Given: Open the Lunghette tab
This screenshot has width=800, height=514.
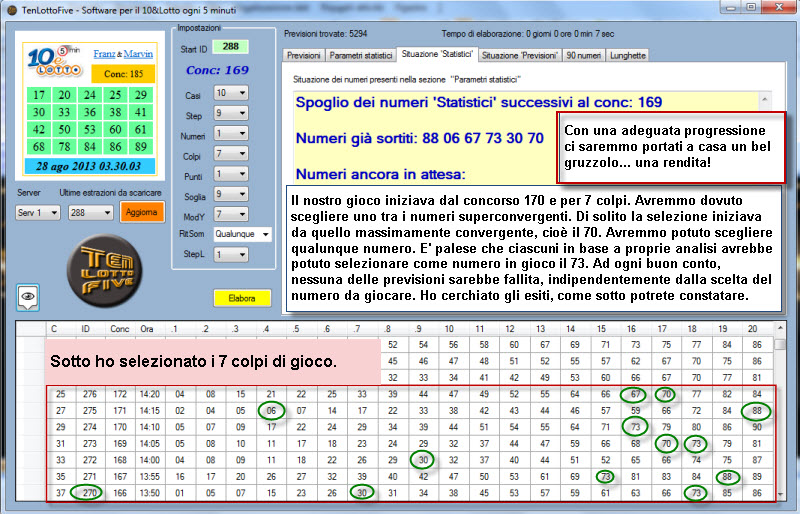Looking at the screenshot, I should point(628,55).
